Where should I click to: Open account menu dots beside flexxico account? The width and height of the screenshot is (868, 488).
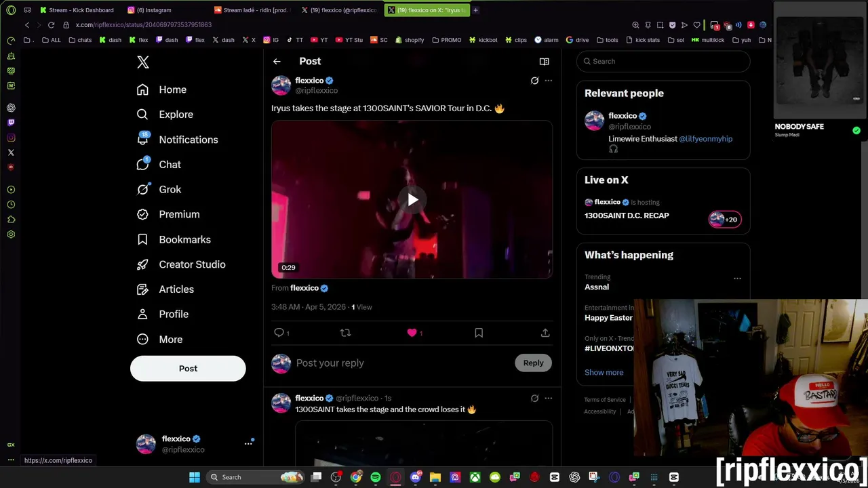(x=248, y=443)
